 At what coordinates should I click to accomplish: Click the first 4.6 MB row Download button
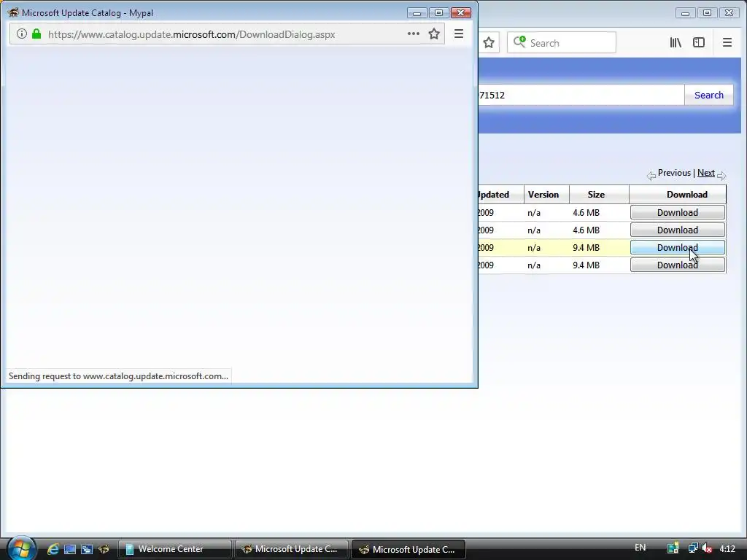point(678,212)
